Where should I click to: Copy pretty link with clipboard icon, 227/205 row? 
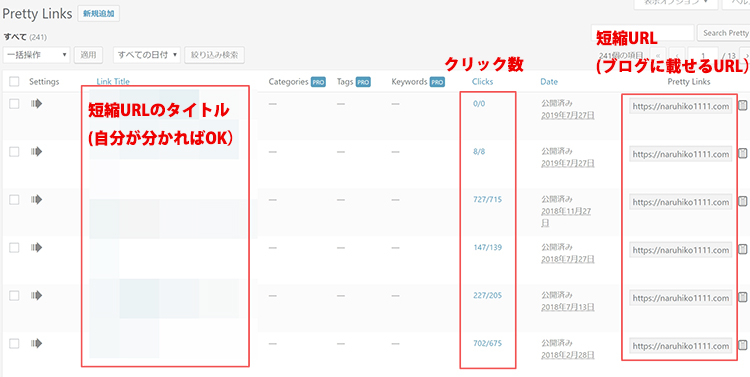[x=742, y=297]
